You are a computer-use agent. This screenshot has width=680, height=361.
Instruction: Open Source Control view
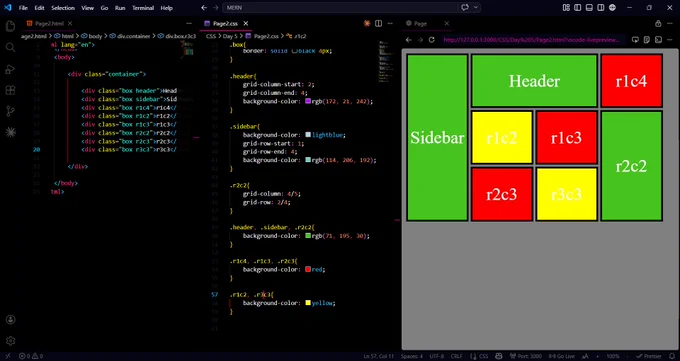[x=10, y=112]
